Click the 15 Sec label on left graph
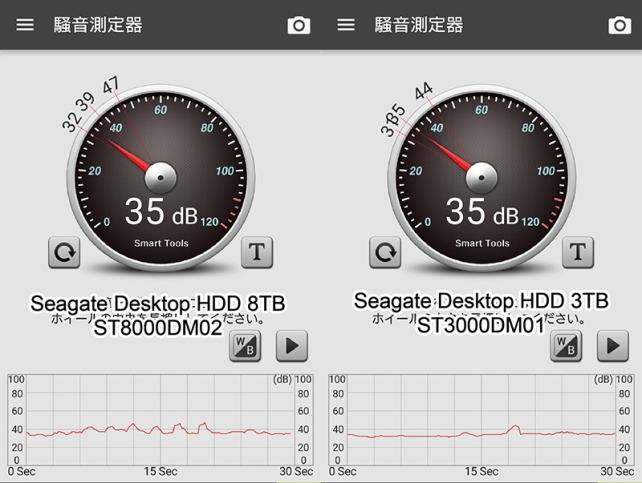The height and width of the screenshot is (483, 642). pyautogui.click(x=160, y=472)
